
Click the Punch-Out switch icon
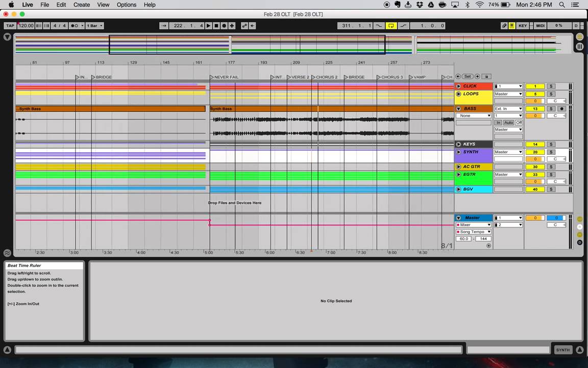403,26
